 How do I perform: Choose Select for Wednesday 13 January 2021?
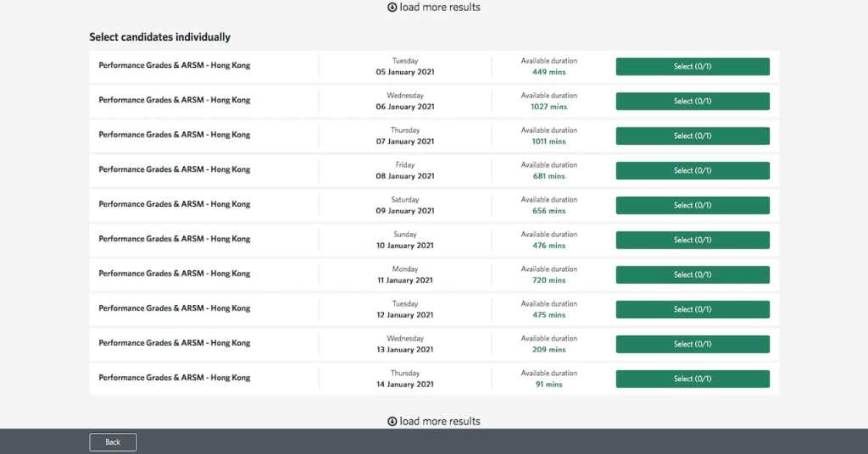tap(693, 345)
